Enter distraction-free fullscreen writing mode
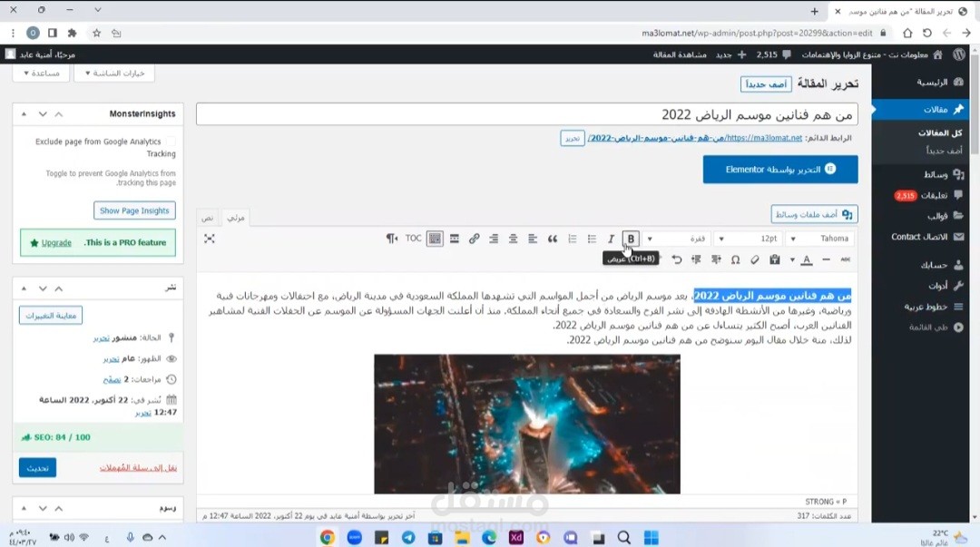Screen dimensions: 980x547 click(210, 239)
